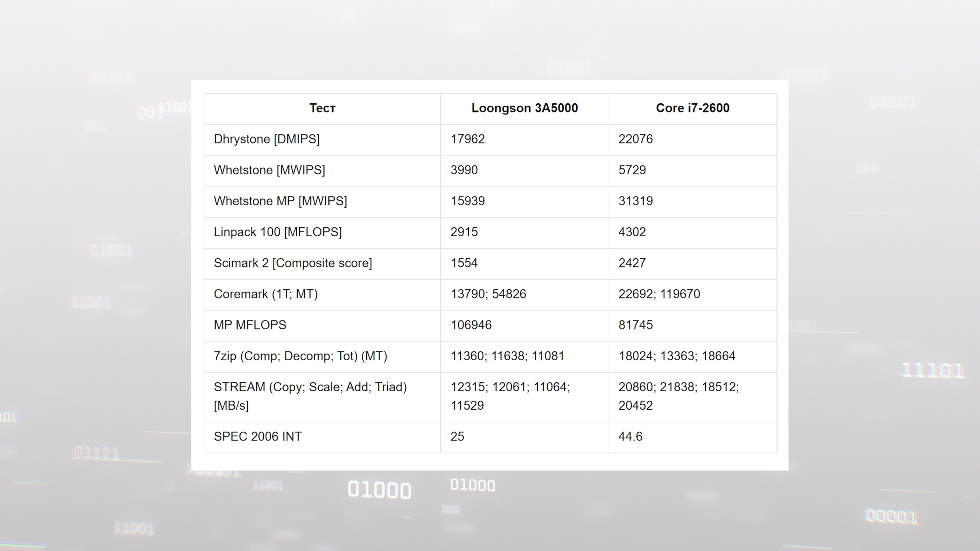Click the MP MFLOPS value 106946
Image resolution: width=980 pixels, height=551 pixels.
coord(471,325)
